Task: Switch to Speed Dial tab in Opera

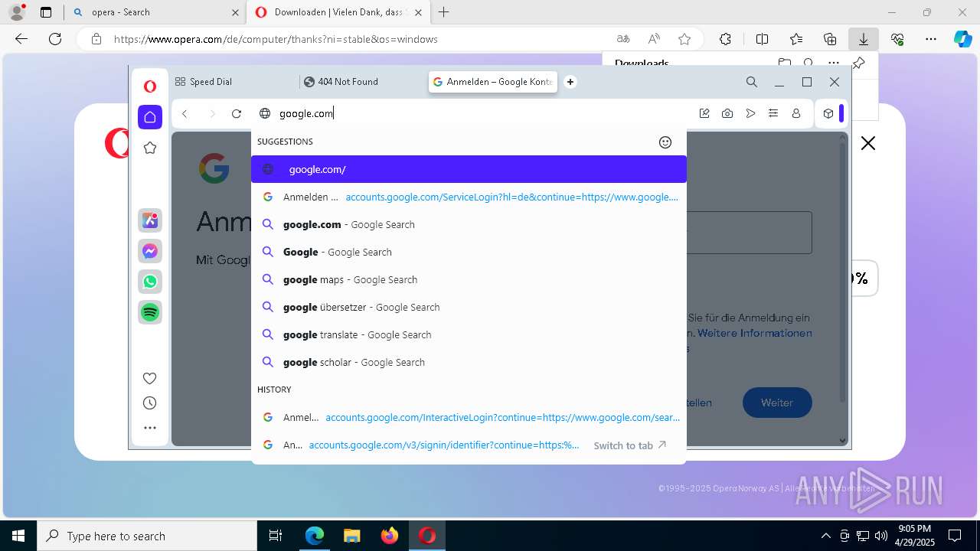Action: (x=233, y=82)
